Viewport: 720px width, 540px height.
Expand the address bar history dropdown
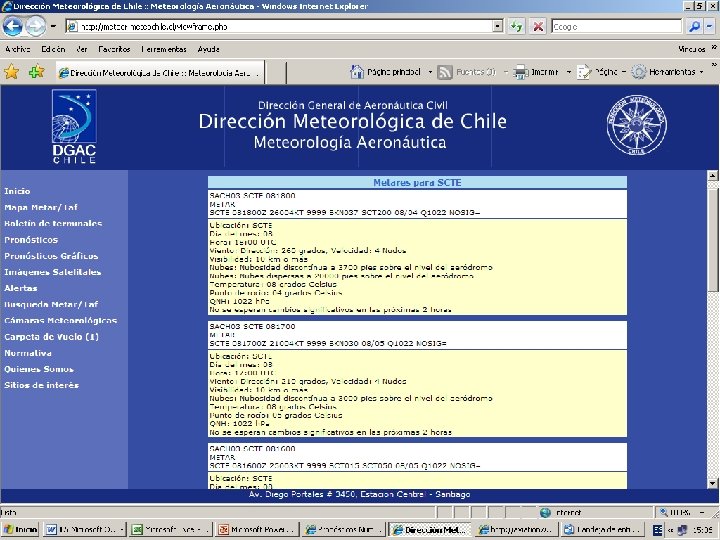point(498,27)
